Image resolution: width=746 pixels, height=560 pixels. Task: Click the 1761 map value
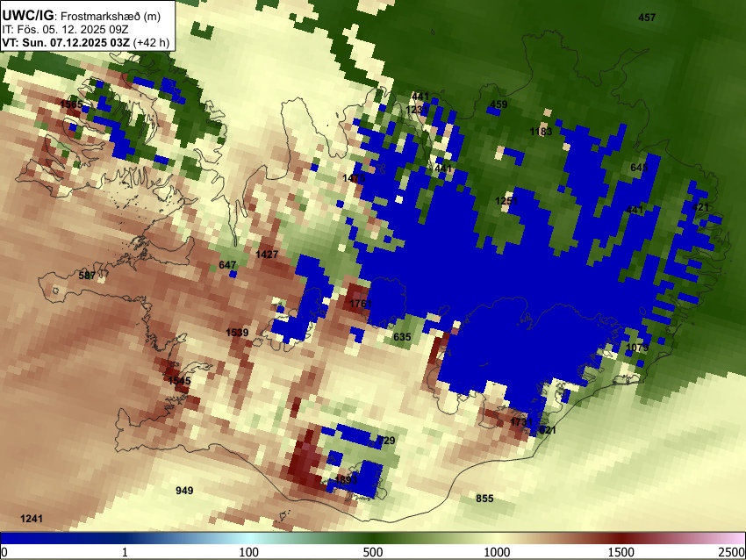pyautogui.click(x=361, y=304)
